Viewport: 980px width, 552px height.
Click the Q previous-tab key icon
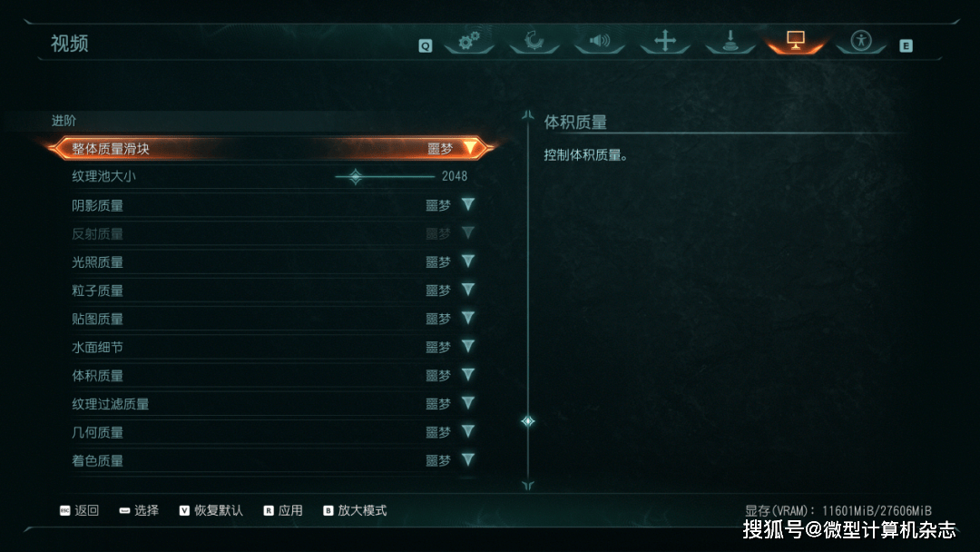425,45
